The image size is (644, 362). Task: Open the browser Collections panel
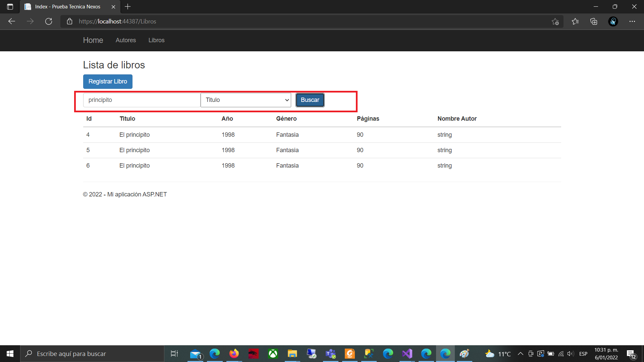(594, 21)
